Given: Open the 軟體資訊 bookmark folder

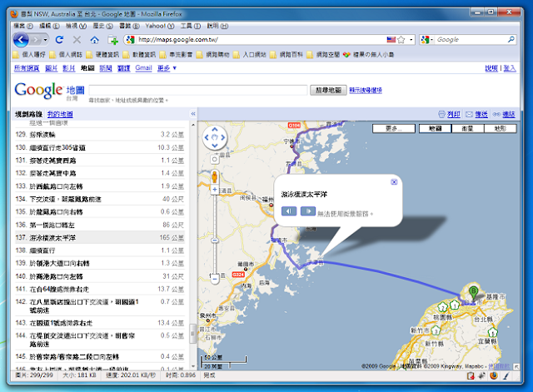Looking at the screenshot, I should [x=139, y=55].
